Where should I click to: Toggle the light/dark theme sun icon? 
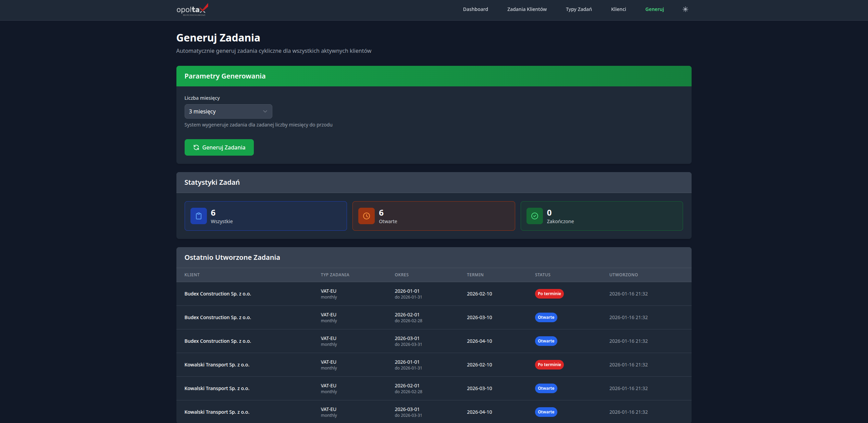coord(685,9)
